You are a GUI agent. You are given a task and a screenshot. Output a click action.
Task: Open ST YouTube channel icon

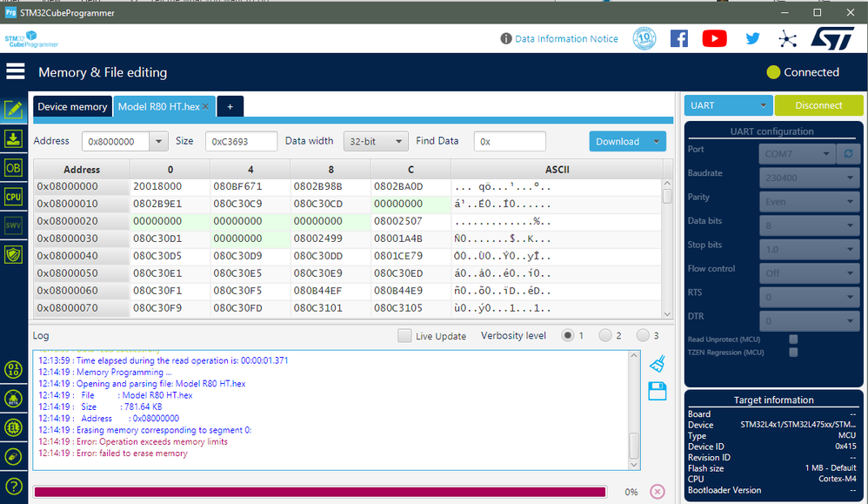715,39
